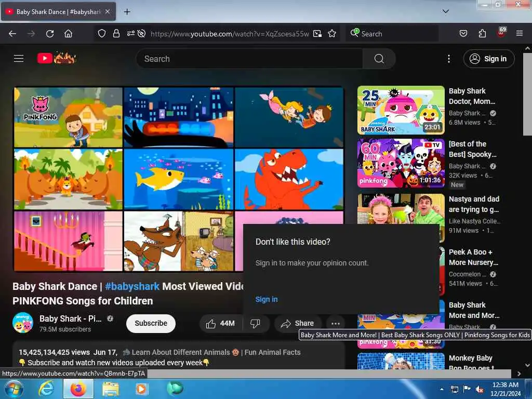Open the Baby Shark Doctor 23:01 thumbnail

pyautogui.click(x=401, y=110)
